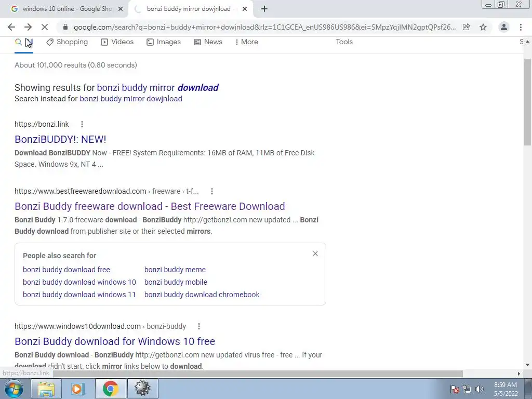
Task: Open search Tools
Action: click(x=344, y=42)
